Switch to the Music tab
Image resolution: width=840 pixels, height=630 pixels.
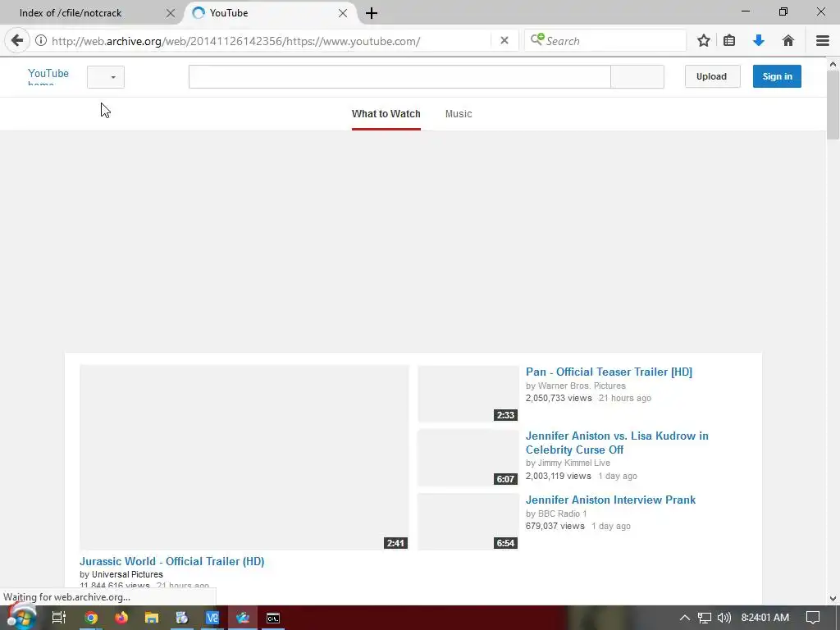tap(459, 113)
